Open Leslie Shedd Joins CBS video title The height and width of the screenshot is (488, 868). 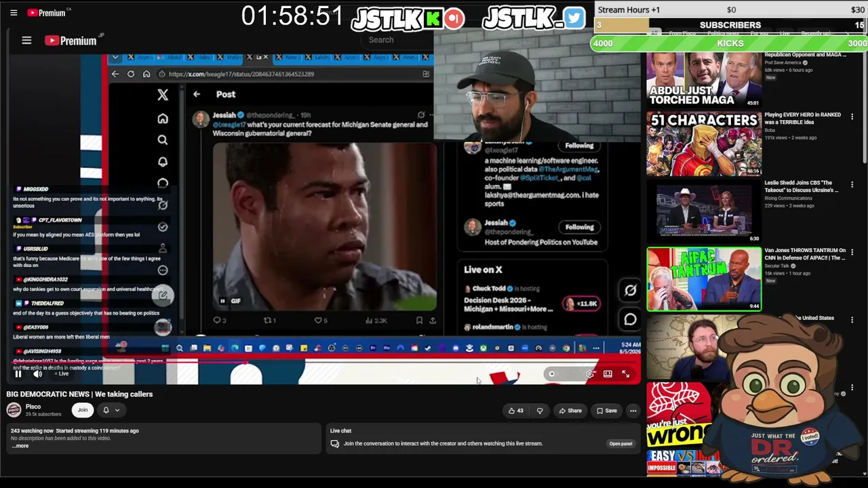(802, 186)
